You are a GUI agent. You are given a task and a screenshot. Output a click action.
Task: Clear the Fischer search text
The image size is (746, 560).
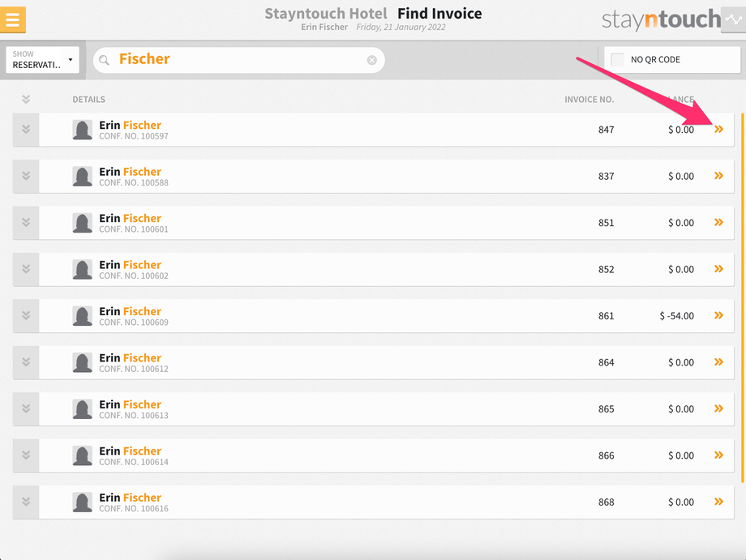[x=372, y=60]
